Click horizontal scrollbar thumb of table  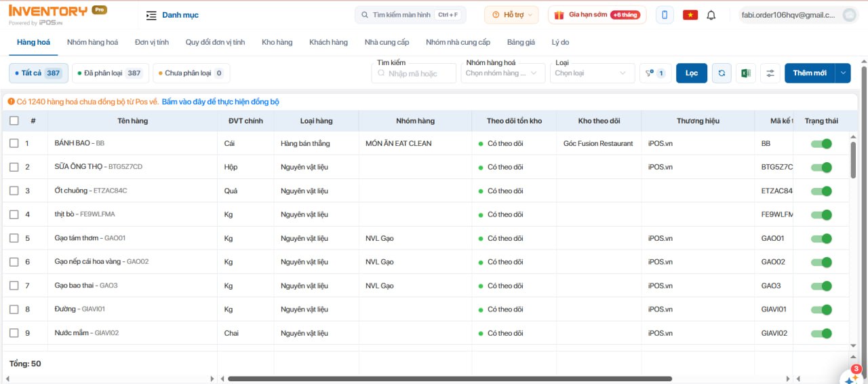click(450, 379)
